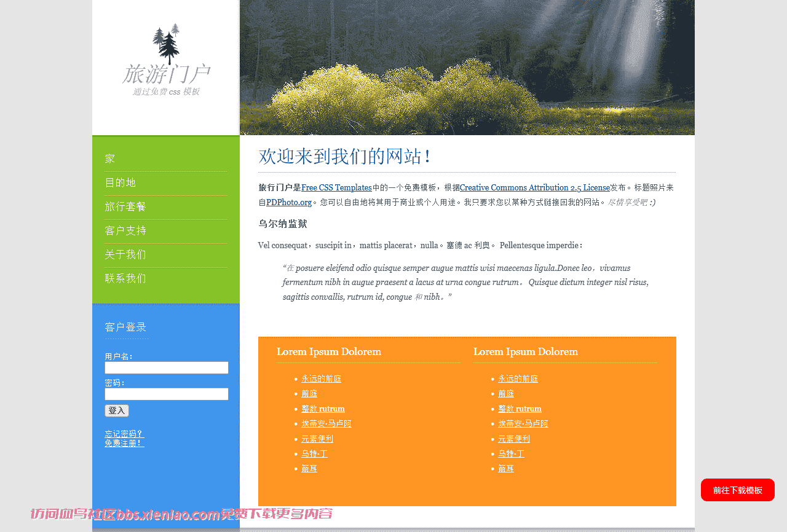The height and width of the screenshot is (532, 787).
Task: Click left Lorem Ipsum Dolorem heading
Action: [x=329, y=352]
